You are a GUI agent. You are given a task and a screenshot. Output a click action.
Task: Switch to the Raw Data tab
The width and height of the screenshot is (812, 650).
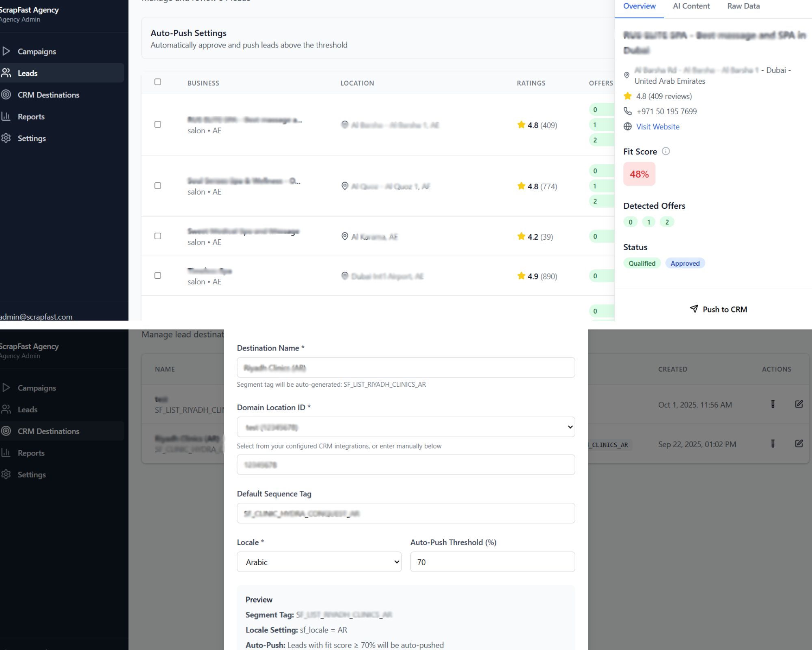pyautogui.click(x=743, y=6)
